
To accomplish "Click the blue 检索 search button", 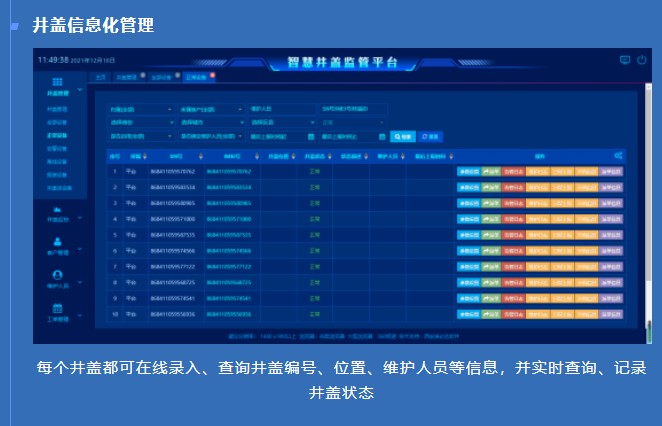I will point(402,136).
